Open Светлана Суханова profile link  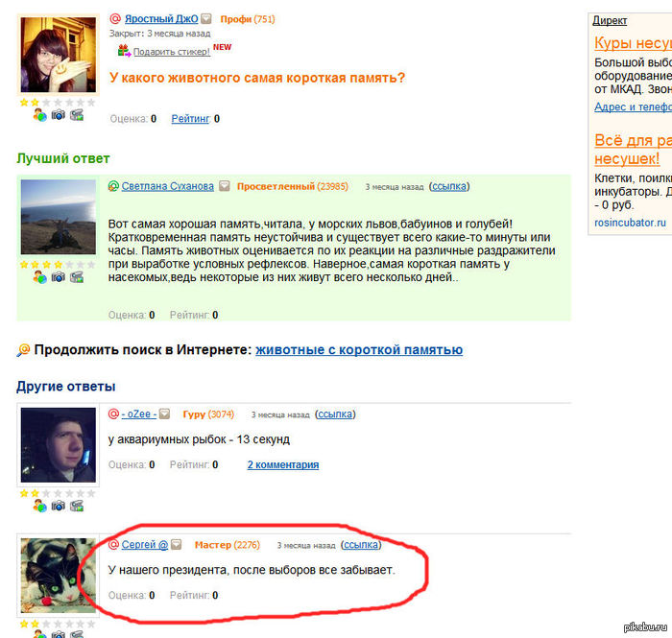(168, 186)
